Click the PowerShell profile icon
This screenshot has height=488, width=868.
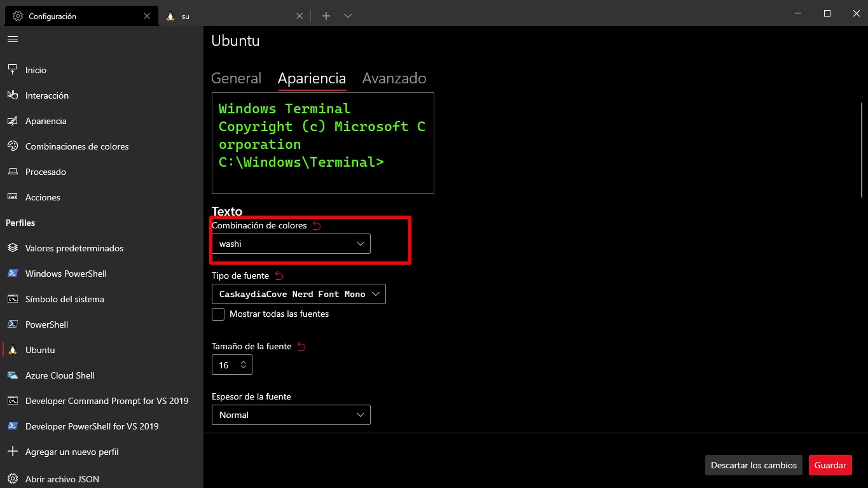pyautogui.click(x=13, y=324)
